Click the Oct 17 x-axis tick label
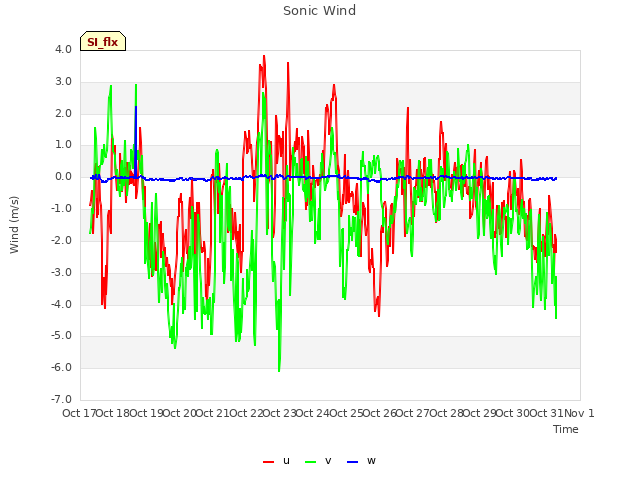This screenshot has width=640, height=480. [79, 413]
